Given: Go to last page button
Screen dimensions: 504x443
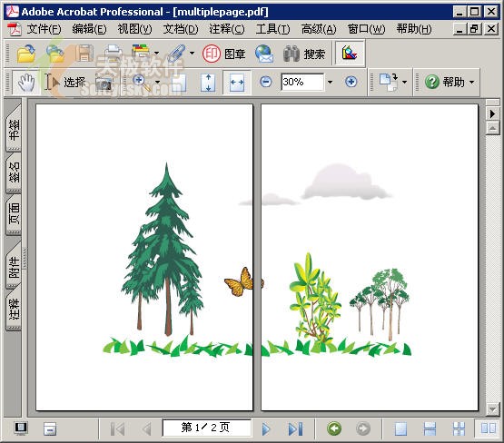Looking at the screenshot, I should tap(295, 428).
